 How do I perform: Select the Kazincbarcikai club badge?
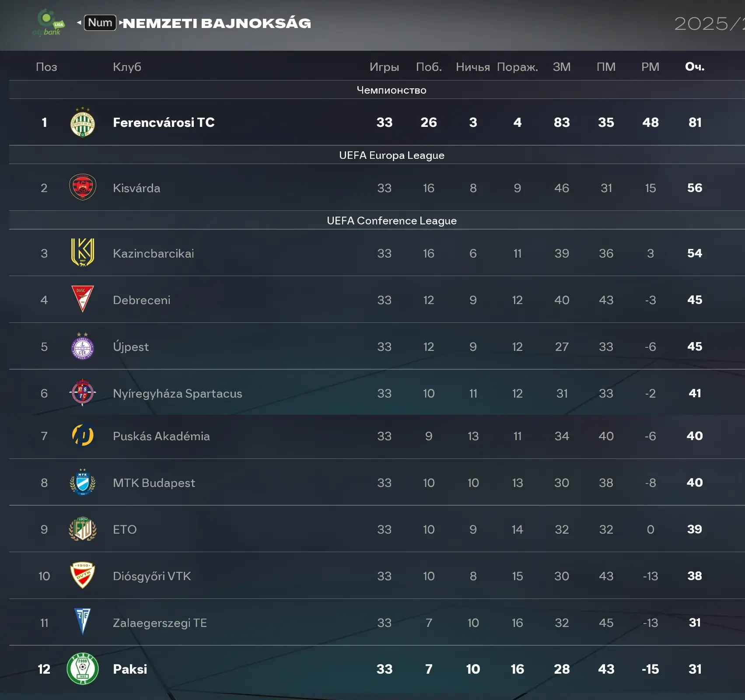pos(82,252)
